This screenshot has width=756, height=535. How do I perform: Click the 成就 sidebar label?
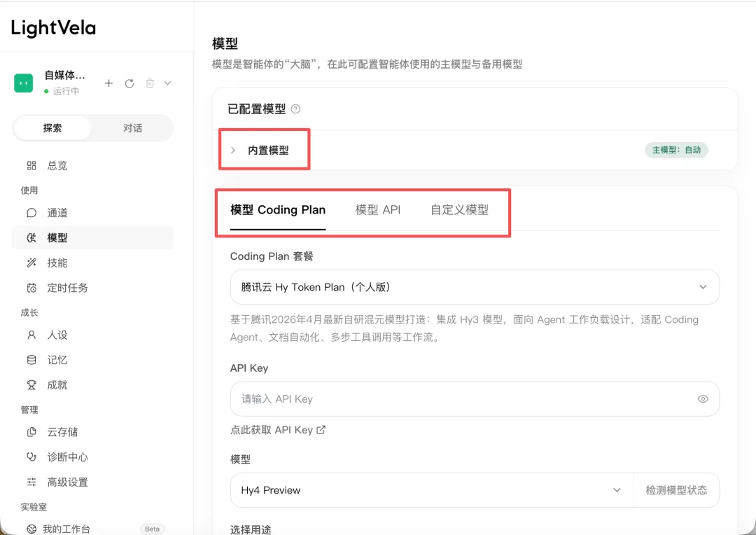57,385
